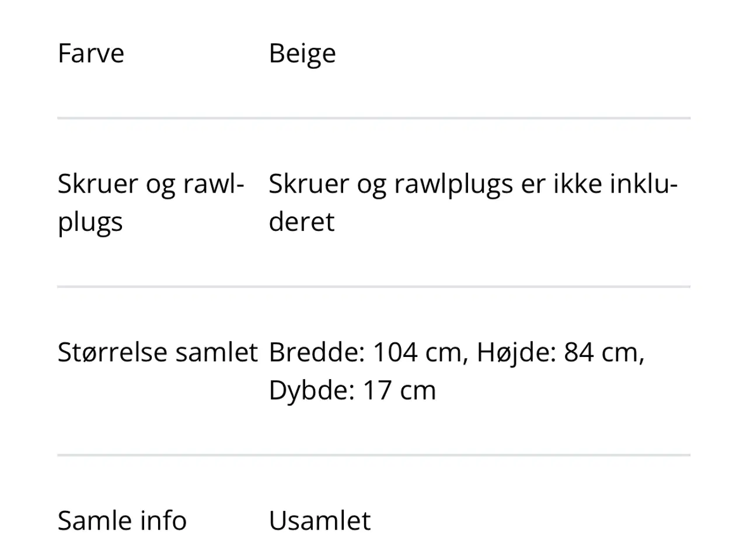Click the divider line below the screws row

[373, 286]
